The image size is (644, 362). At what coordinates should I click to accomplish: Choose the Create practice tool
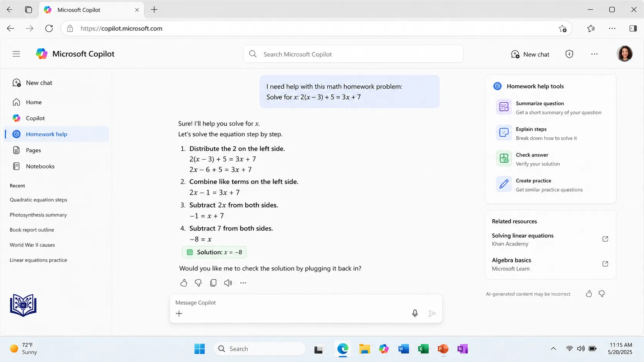550,185
